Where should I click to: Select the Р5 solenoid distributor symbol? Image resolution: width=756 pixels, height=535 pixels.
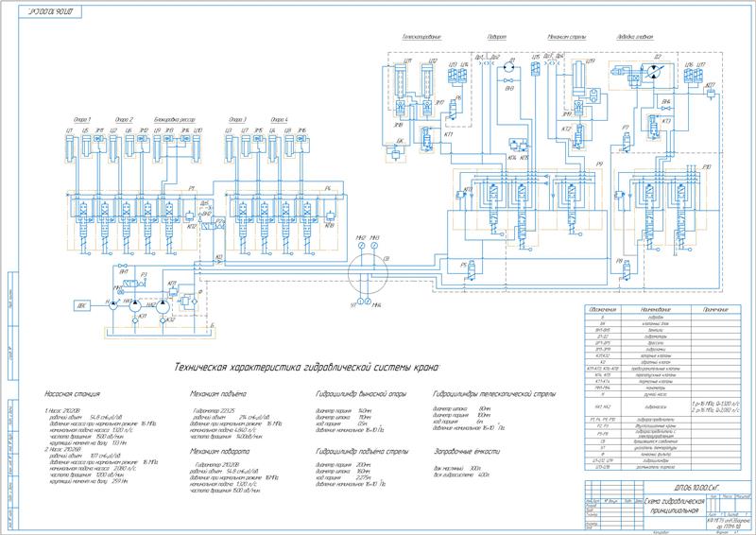pyautogui.click(x=473, y=271)
